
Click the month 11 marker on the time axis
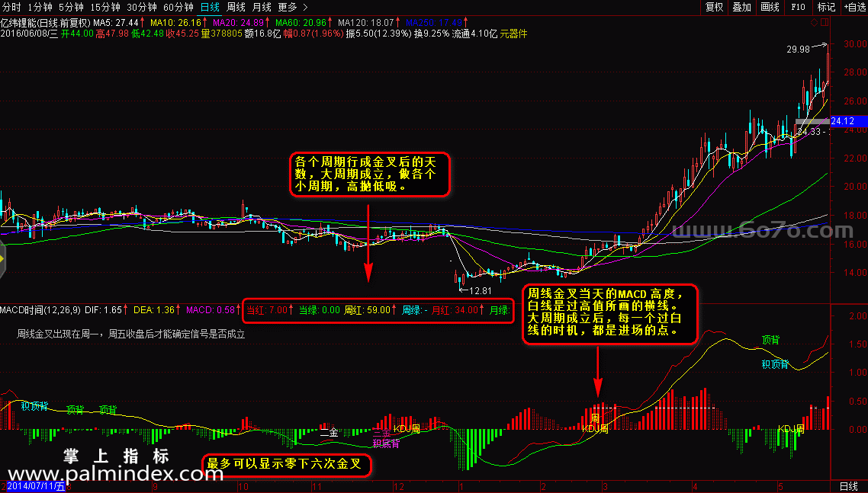[x=317, y=487]
